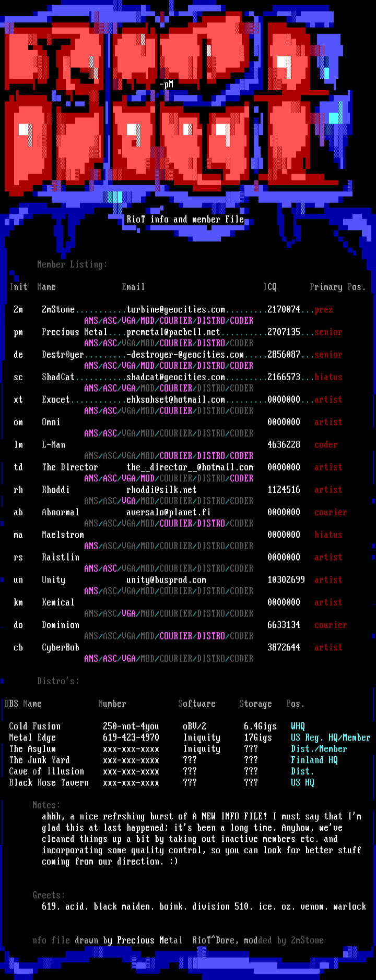
Task: Click ehksohset@hotmail.com email for Exocet
Action: click(175, 400)
